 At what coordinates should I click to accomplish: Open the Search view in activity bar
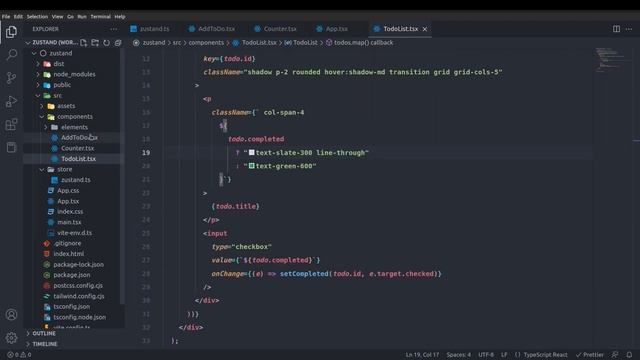(x=11, y=54)
